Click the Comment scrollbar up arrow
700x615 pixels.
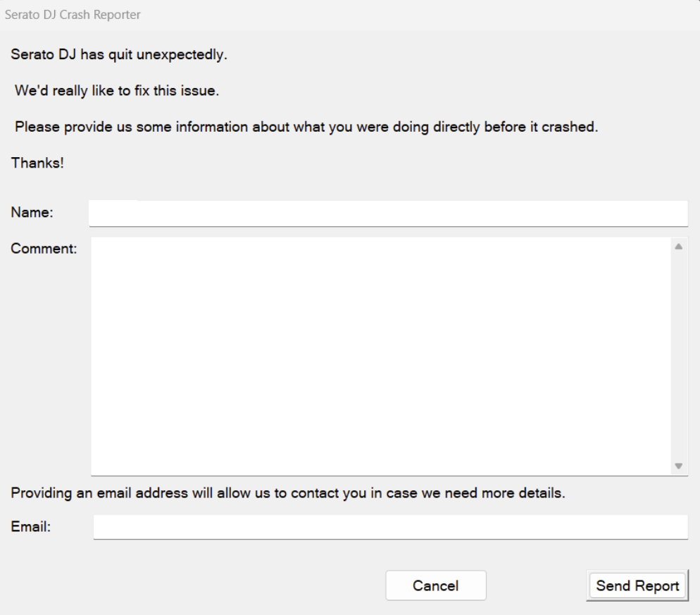(x=679, y=247)
